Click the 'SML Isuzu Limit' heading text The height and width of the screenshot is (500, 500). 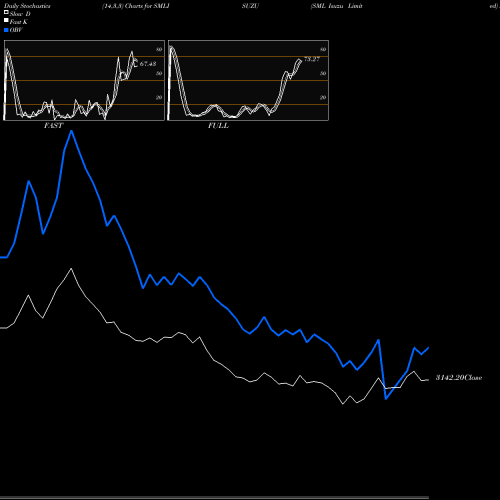pos(336,6)
